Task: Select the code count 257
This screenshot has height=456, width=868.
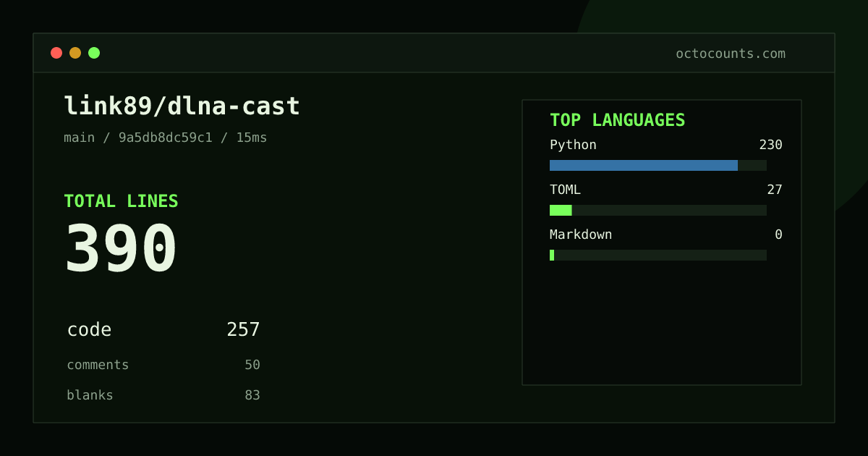Action: coord(243,330)
